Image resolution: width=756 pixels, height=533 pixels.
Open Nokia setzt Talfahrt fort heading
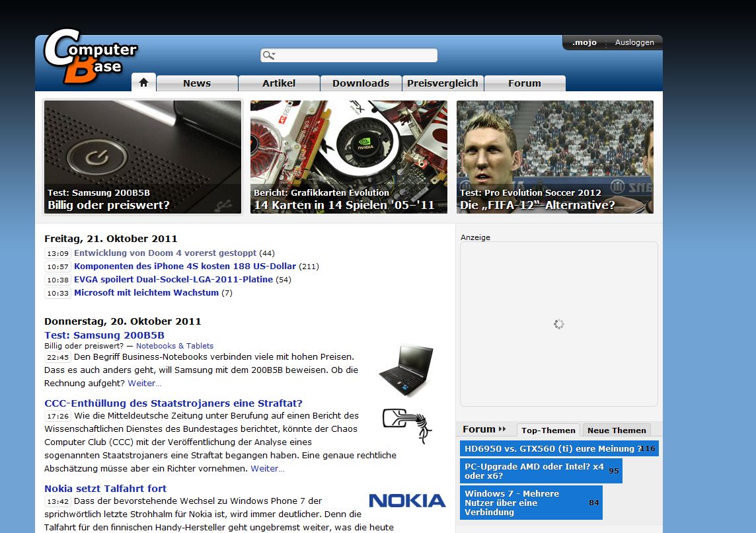tap(105, 489)
